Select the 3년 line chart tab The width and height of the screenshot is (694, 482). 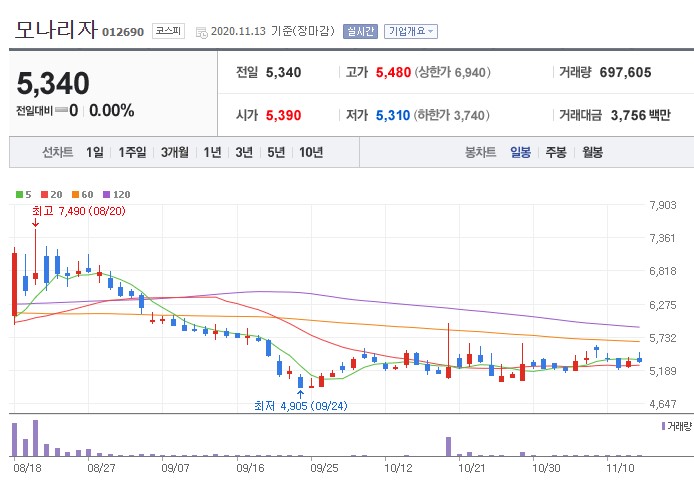pyautogui.click(x=244, y=152)
